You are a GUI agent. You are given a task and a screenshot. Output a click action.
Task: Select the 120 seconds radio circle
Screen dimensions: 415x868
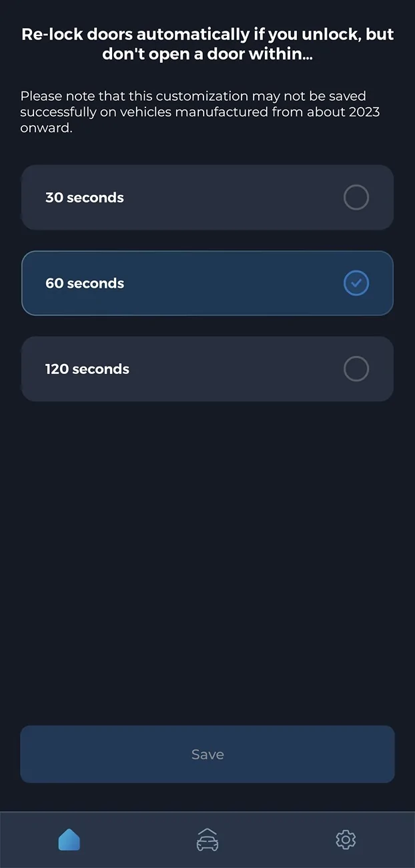(x=356, y=369)
